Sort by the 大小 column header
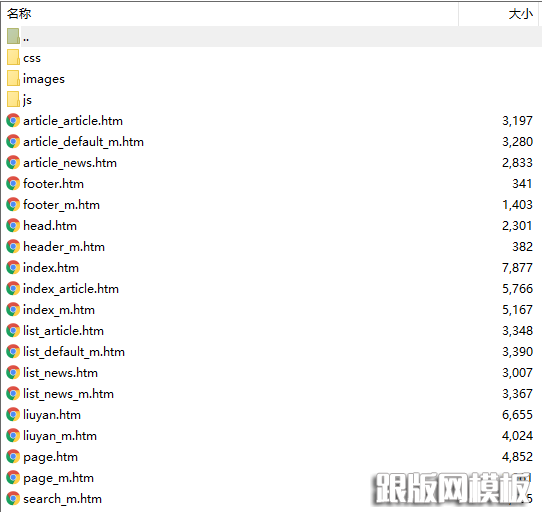This screenshot has width=542, height=512. point(521,14)
